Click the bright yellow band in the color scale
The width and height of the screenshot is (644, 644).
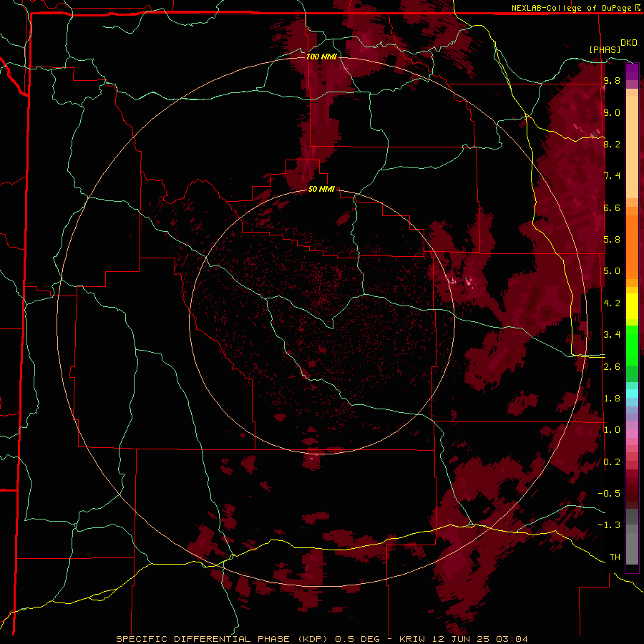(632, 306)
